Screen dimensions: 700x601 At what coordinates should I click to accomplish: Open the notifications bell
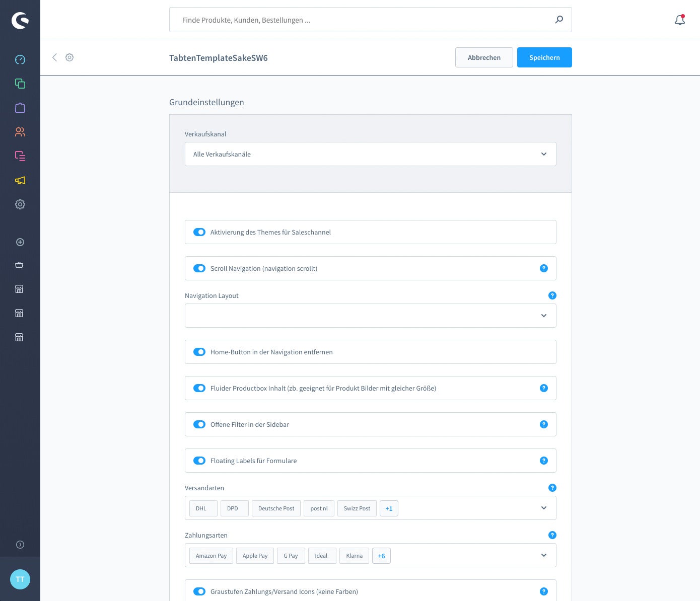pyautogui.click(x=680, y=20)
